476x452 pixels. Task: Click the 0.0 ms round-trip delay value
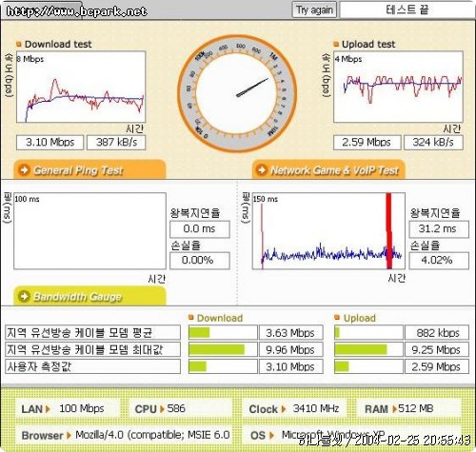click(x=200, y=229)
